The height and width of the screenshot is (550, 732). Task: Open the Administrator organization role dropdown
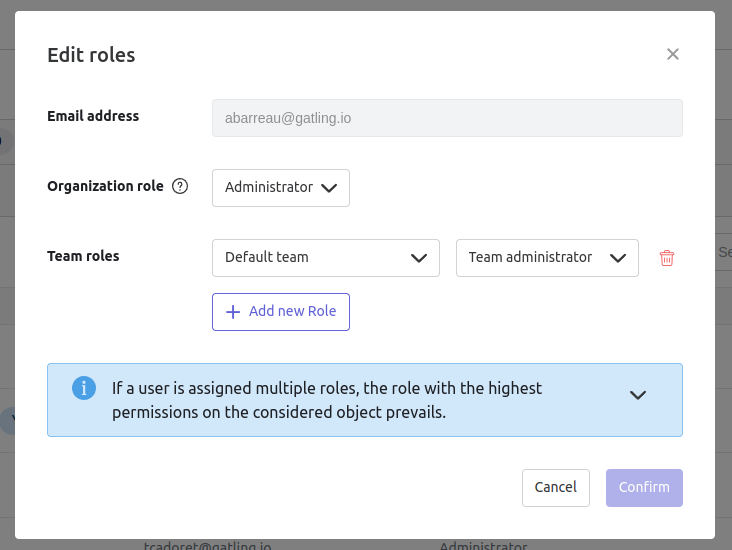281,188
